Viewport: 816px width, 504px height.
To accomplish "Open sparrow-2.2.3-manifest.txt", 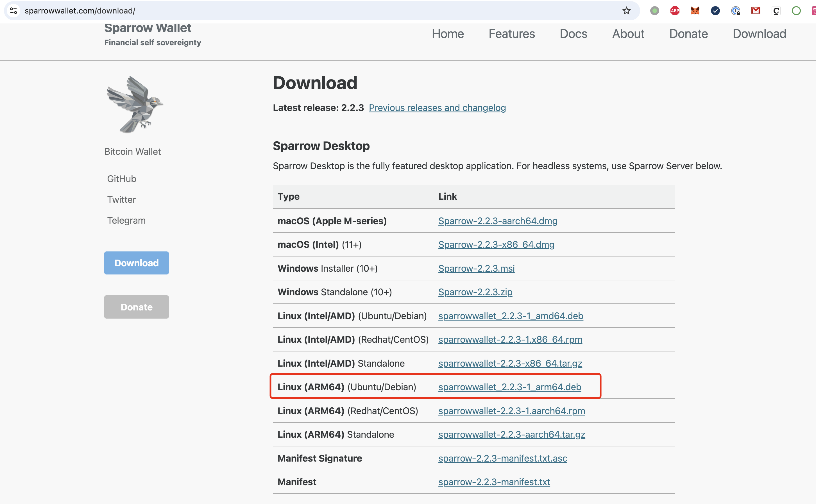I will click(494, 482).
